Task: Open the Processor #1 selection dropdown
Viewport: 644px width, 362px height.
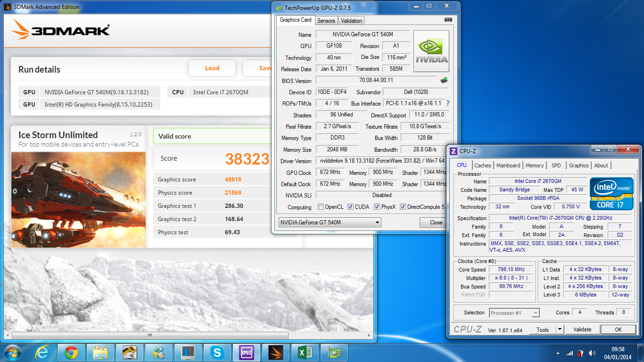Action: (x=514, y=313)
